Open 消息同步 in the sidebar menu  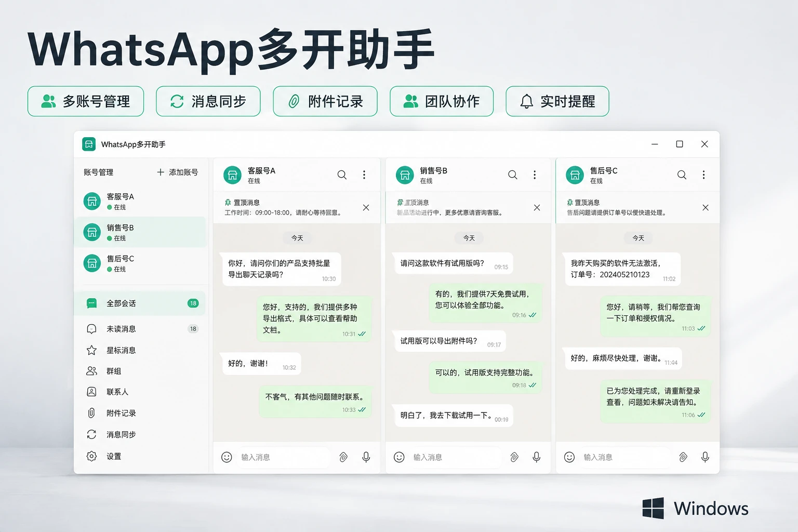140,434
